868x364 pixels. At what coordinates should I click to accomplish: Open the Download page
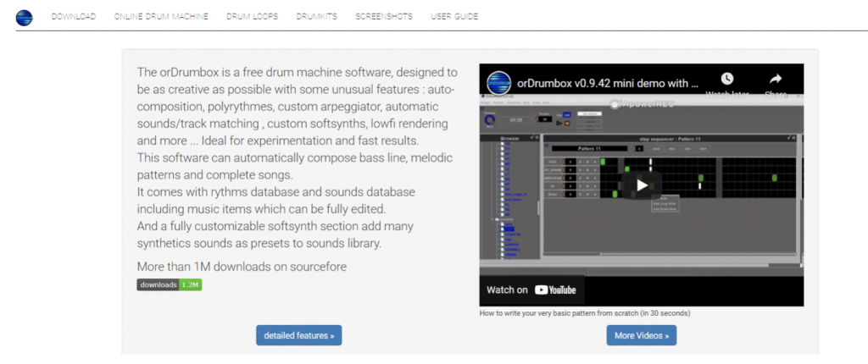(73, 16)
